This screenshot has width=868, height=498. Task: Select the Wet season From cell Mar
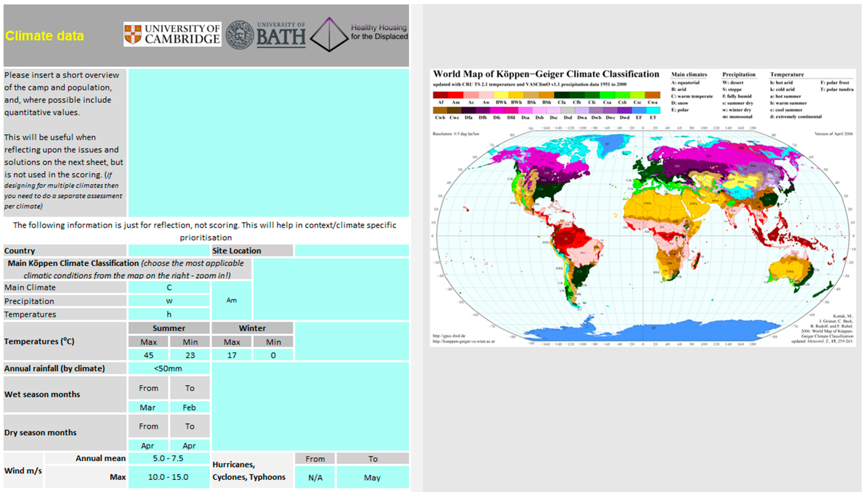point(148,408)
